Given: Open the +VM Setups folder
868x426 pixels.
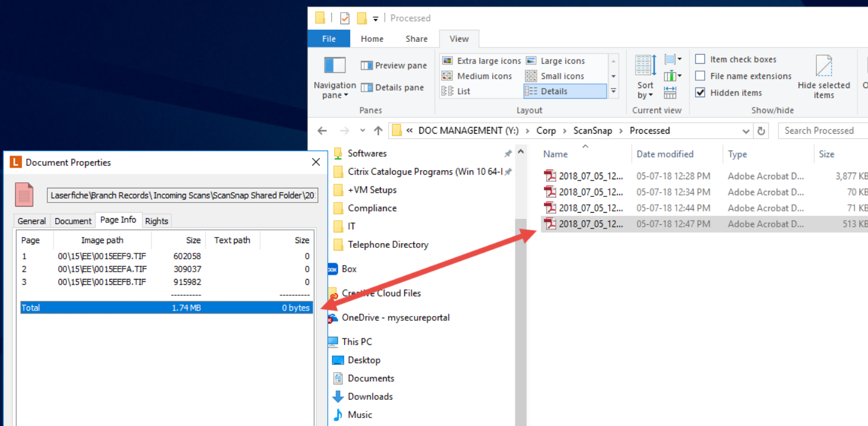Looking at the screenshot, I should pos(372,190).
